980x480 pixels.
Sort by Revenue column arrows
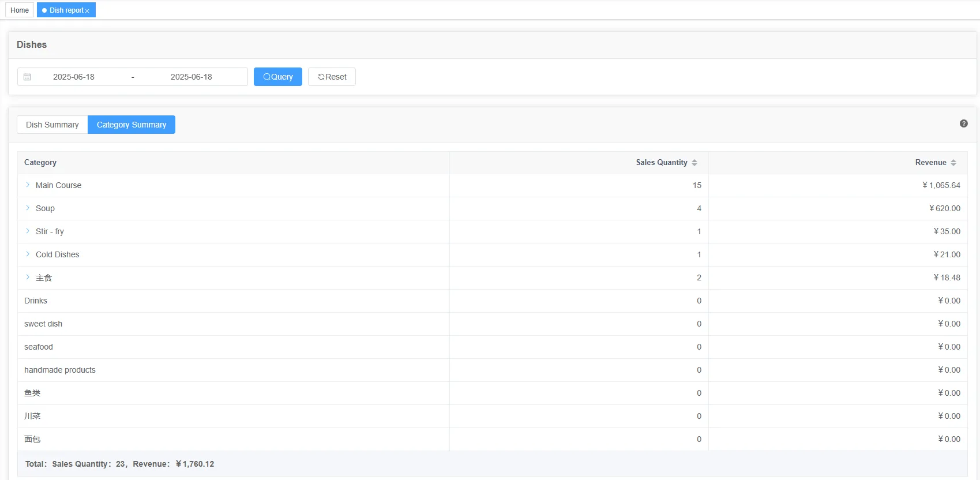click(953, 163)
